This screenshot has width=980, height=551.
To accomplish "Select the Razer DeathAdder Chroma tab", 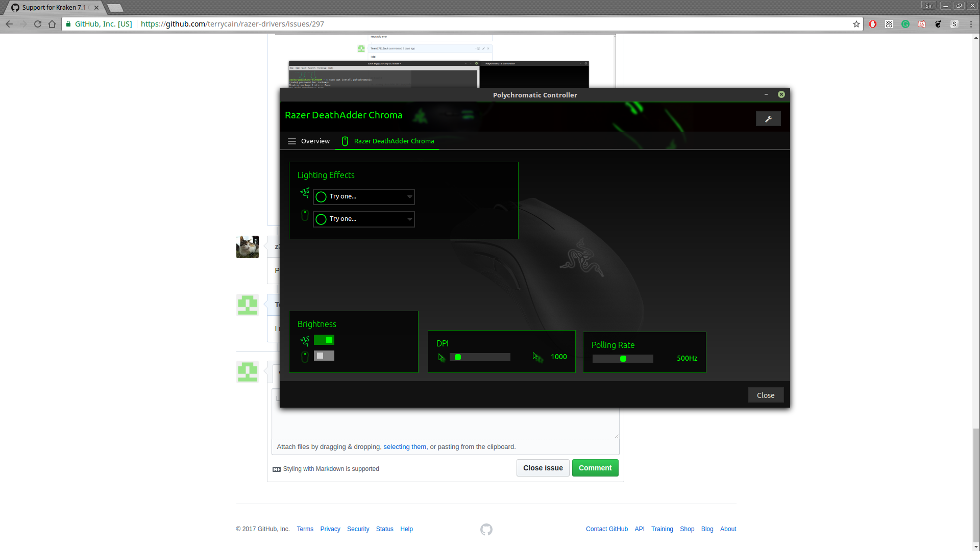I will pos(394,141).
